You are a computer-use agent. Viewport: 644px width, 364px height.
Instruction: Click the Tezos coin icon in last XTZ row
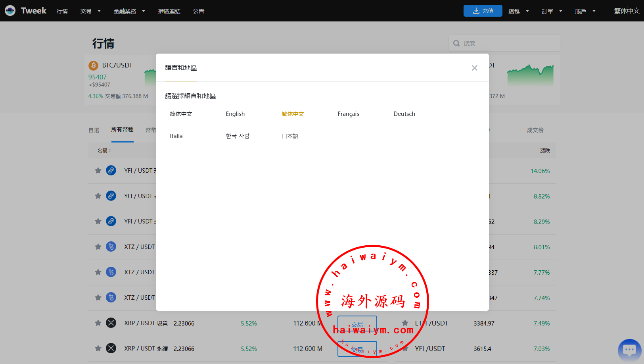[111, 298]
